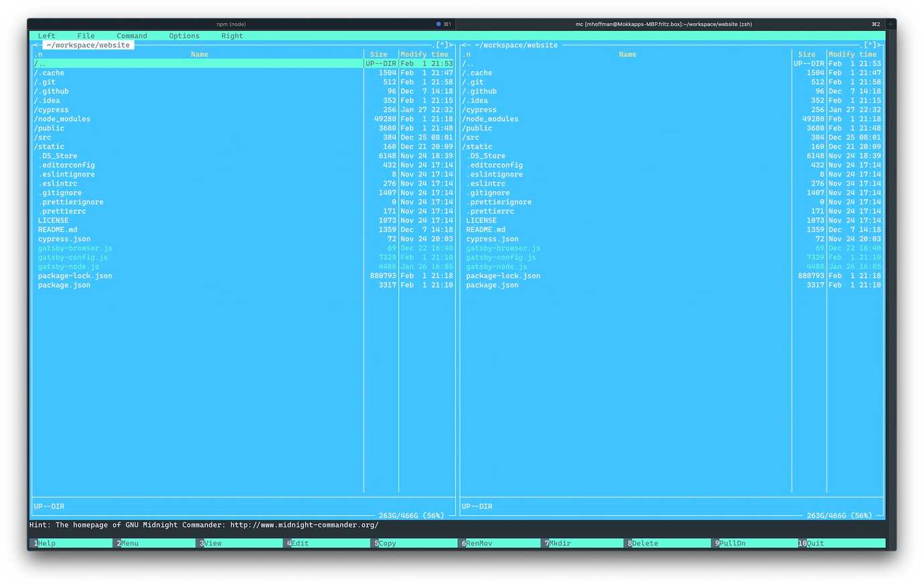This screenshot has width=924, height=587.
Task: Switch to the npm (node) terminal tab
Action: point(231,24)
